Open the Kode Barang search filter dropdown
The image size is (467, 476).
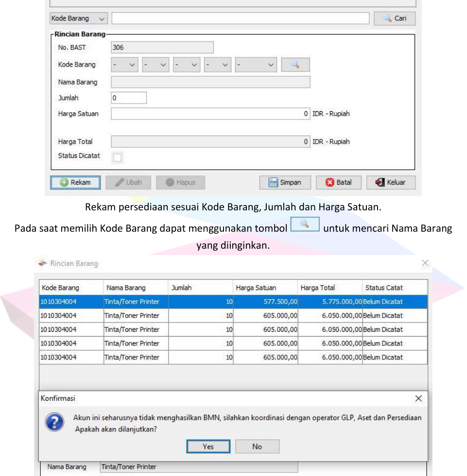(79, 18)
